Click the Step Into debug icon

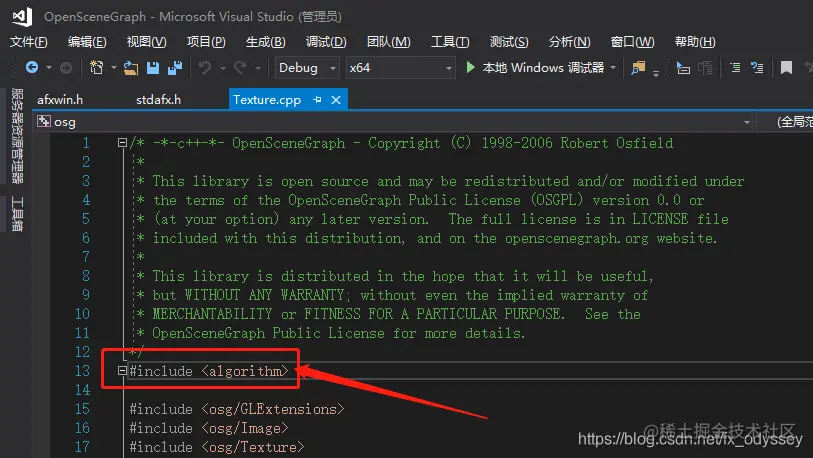683,68
